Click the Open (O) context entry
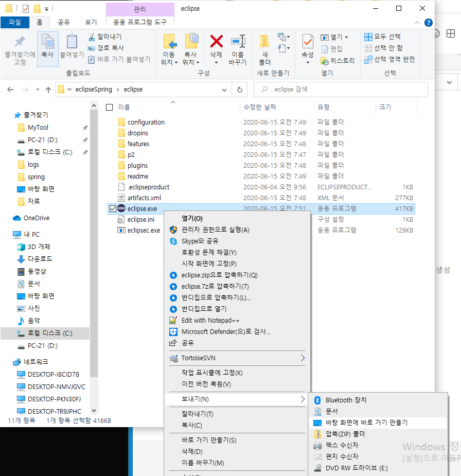This screenshot has width=461, height=476. [237, 219]
